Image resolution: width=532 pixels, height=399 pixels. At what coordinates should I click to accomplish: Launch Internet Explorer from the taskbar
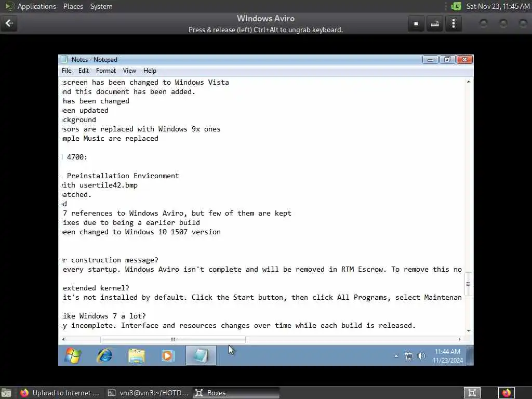[104, 355]
